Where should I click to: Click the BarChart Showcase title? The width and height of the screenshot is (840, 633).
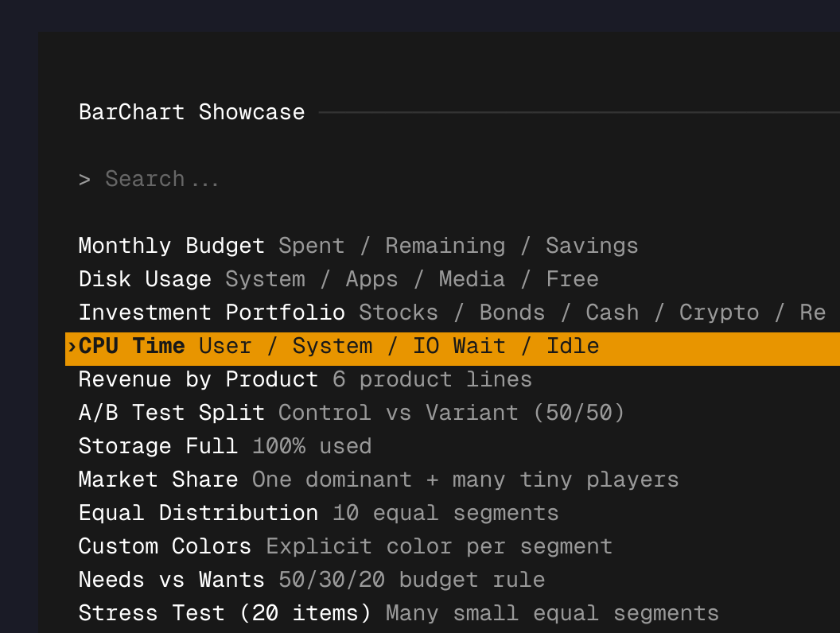tap(192, 112)
